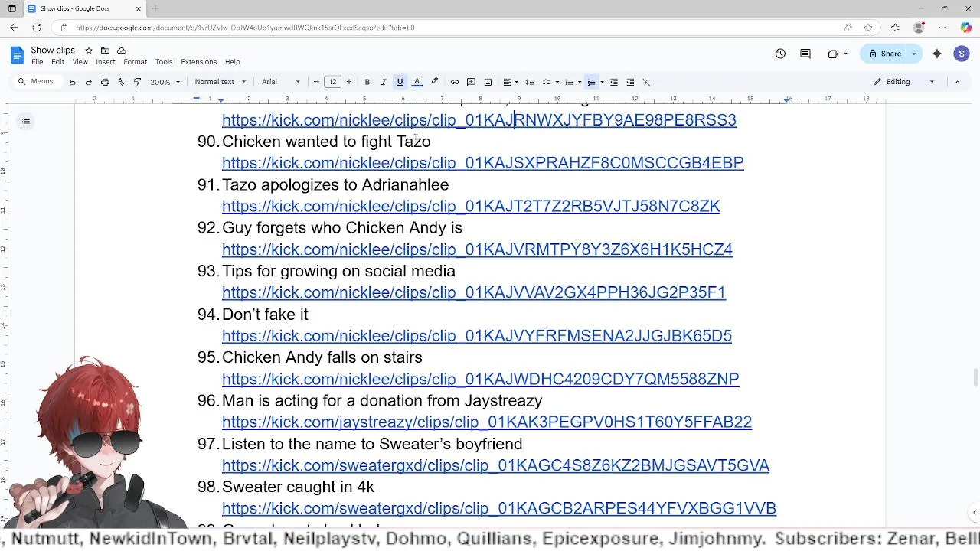The width and height of the screenshot is (980, 551).
Task: Open the Normal text style dropdown
Action: (x=220, y=82)
